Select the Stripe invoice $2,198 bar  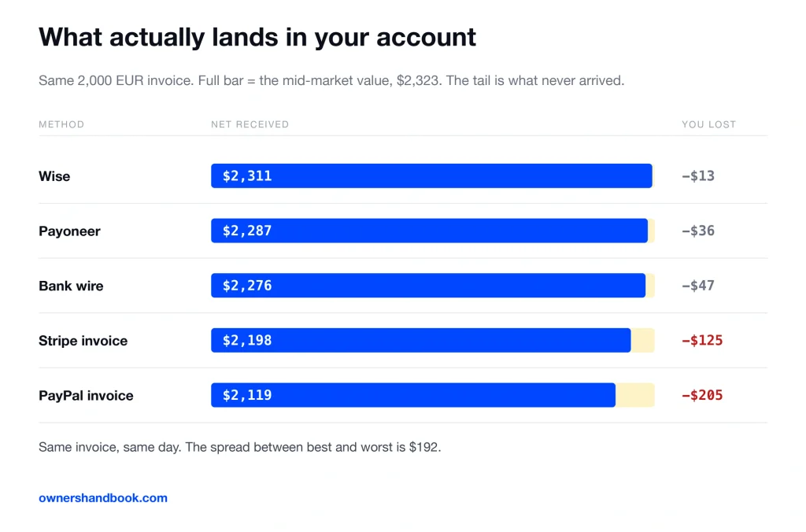tap(420, 340)
